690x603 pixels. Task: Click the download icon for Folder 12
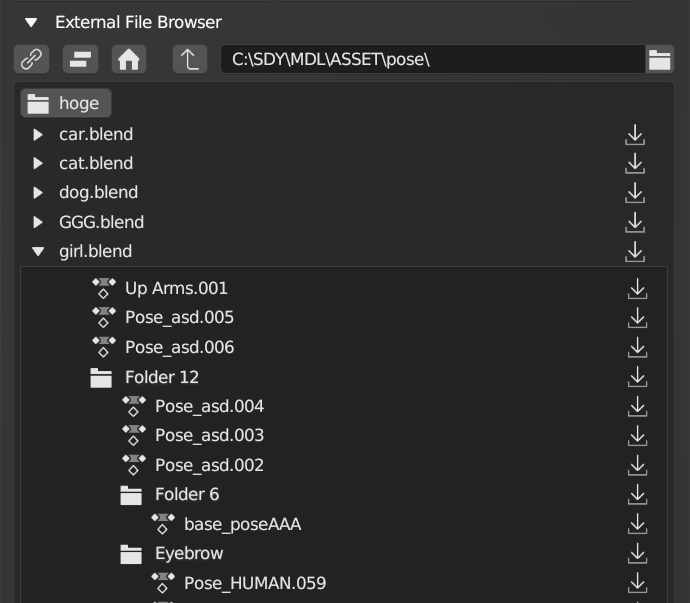coord(637,377)
